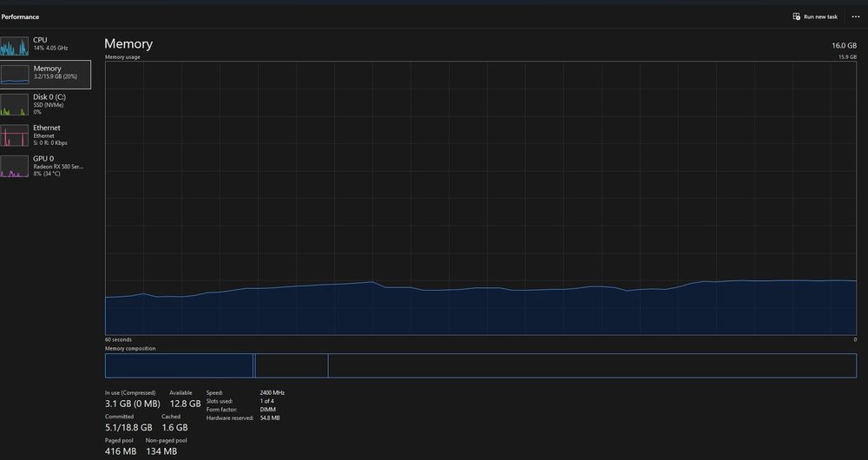Click the GPU 8% (34 °C) text
Image resolution: width=868 pixels, height=460 pixels.
47,174
